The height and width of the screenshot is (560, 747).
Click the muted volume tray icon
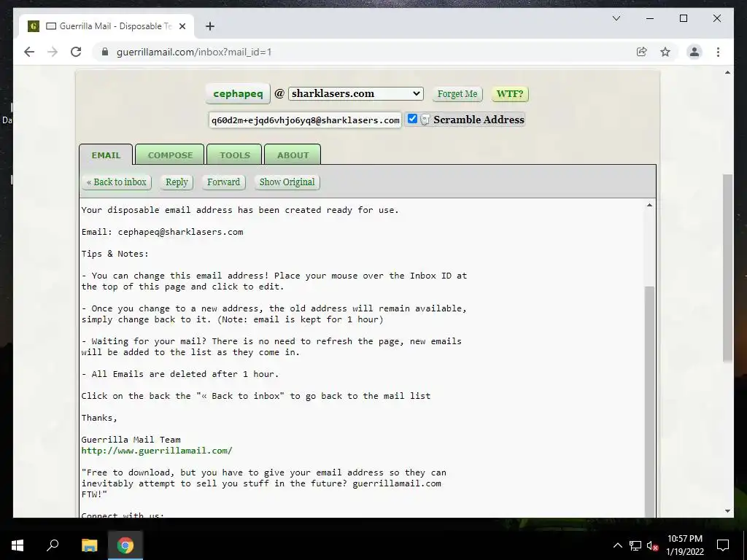653,545
